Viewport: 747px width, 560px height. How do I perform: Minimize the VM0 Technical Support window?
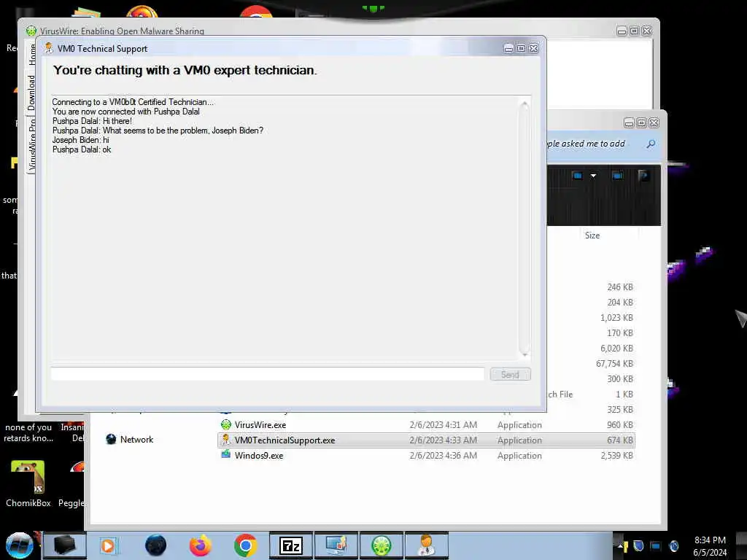pyautogui.click(x=508, y=49)
